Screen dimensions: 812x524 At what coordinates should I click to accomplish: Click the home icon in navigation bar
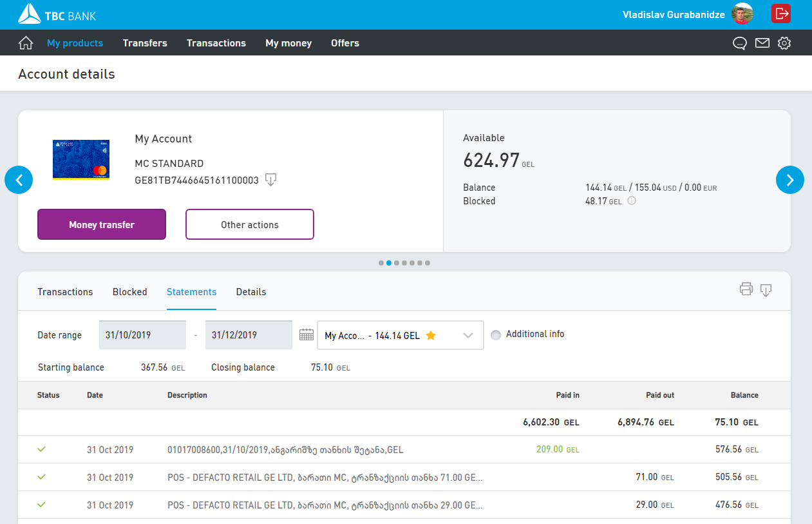point(26,43)
